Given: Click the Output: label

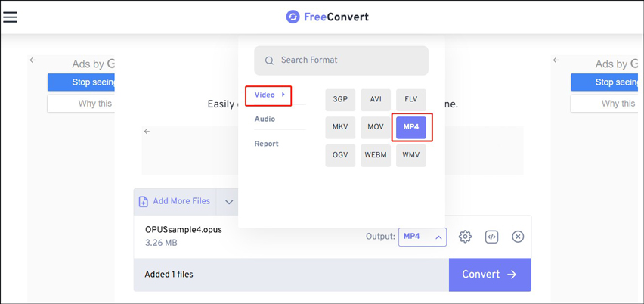Looking at the screenshot, I should coord(380,237).
